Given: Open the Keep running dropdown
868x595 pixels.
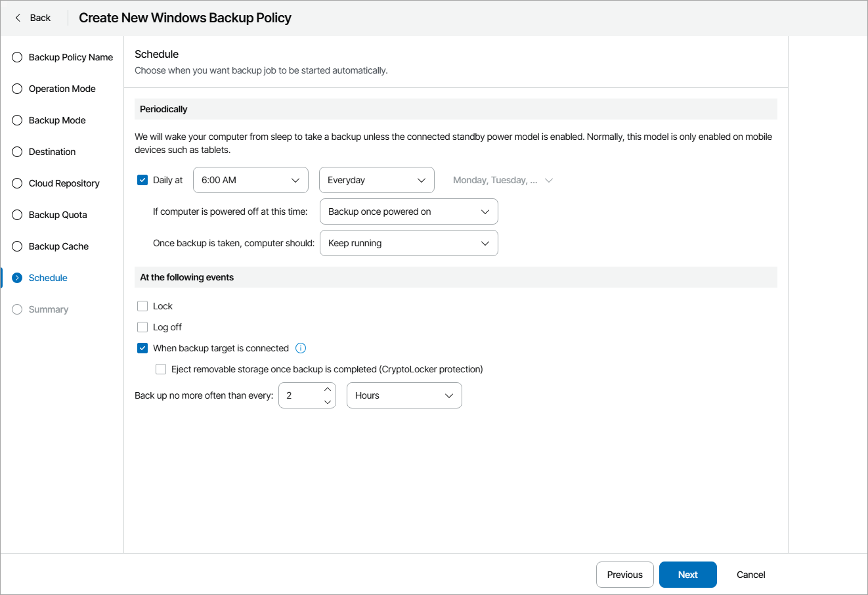Looking at the screenshot, I should click(408, 243).
